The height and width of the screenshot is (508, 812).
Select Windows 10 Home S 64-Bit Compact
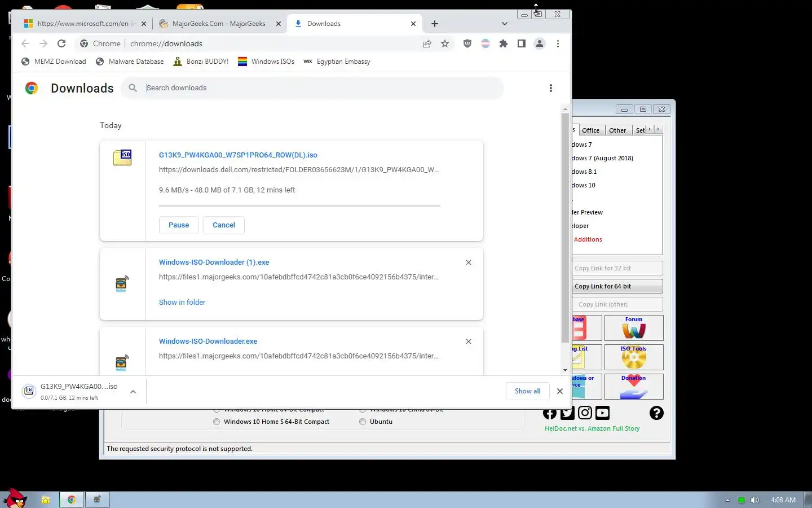coord(217,422)
